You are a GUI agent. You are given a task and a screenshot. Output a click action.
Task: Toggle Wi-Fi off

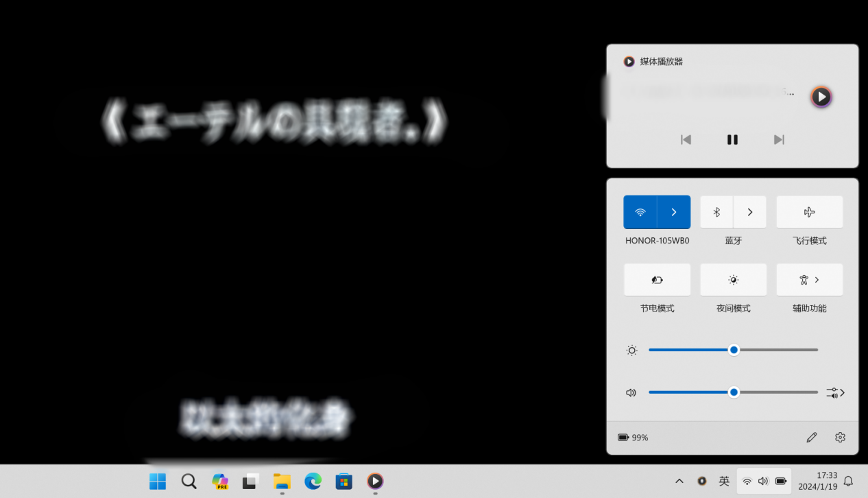tap(640, 212)
